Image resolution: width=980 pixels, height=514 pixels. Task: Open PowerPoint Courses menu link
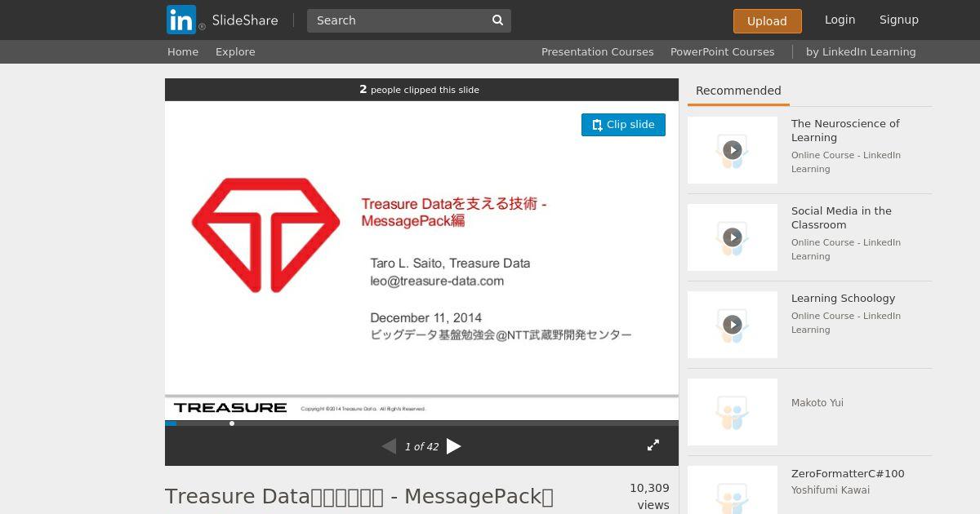722,51
